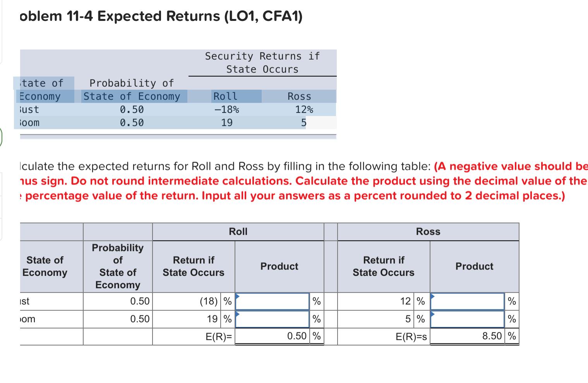Viewport: 588px width, 383px height.
Task: Click the Ross header in the answer table
Action: tap(428, 231)
